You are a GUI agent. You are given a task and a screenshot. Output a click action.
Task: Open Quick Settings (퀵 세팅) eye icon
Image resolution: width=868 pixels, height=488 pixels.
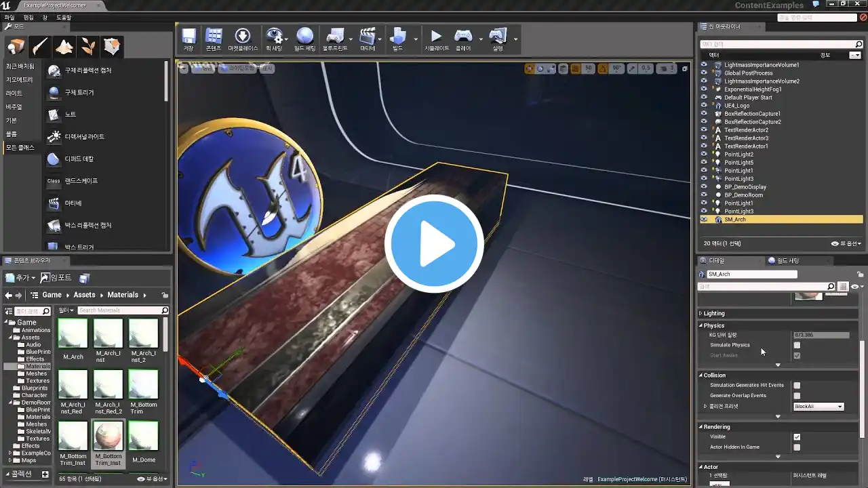274,37
